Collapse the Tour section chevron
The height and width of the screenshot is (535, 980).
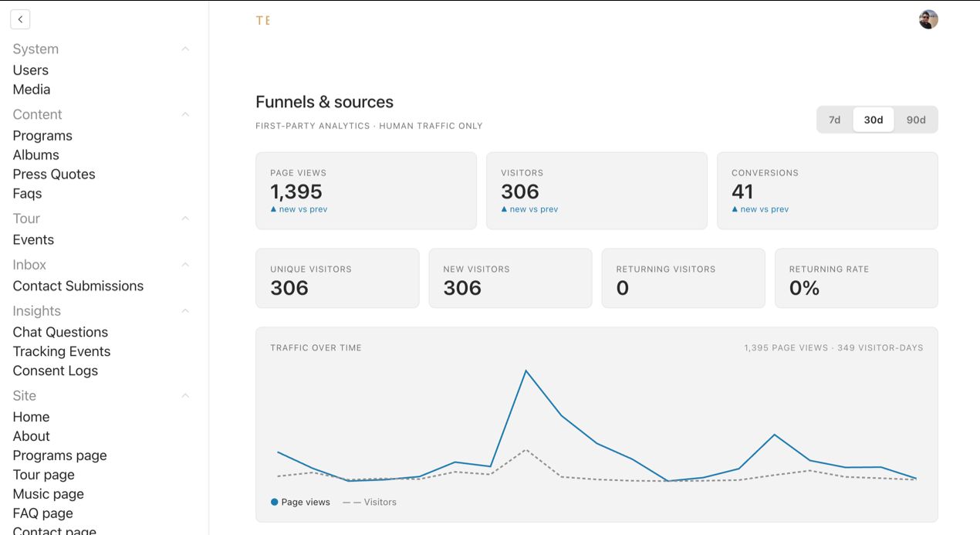coord(185,218)
